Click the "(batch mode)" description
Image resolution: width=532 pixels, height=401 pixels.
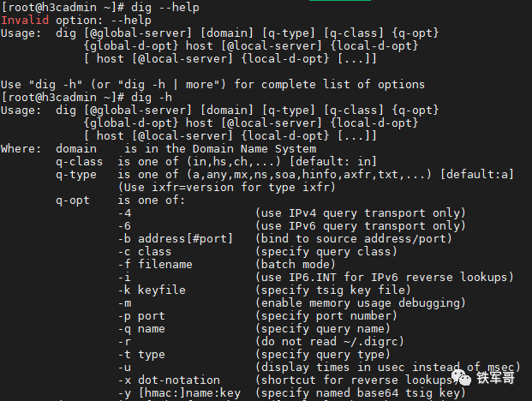point(296,265)
